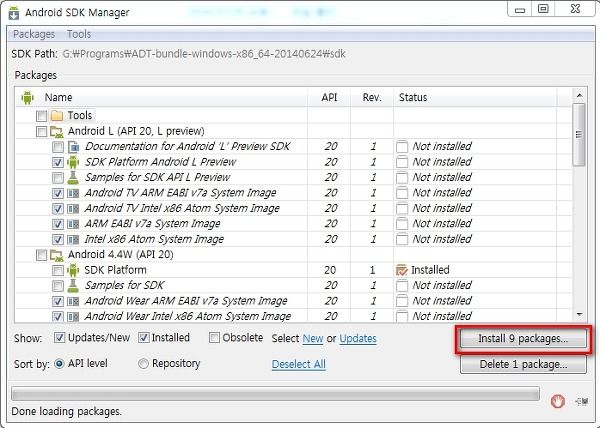Click the Android L folder icon
The image size is (600, 428).
click(x=57, y=132)
